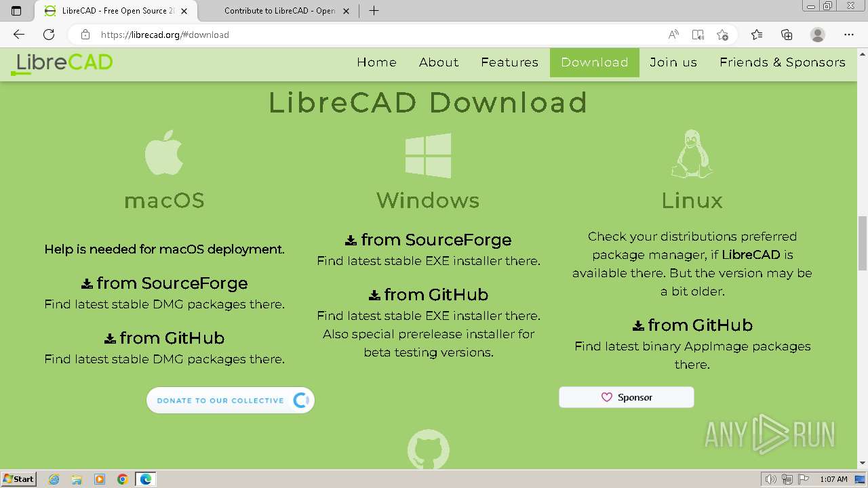Open Windows from SourceForge download link
Image resolution: width=868 pixels, height=488 pixels.
428,239
